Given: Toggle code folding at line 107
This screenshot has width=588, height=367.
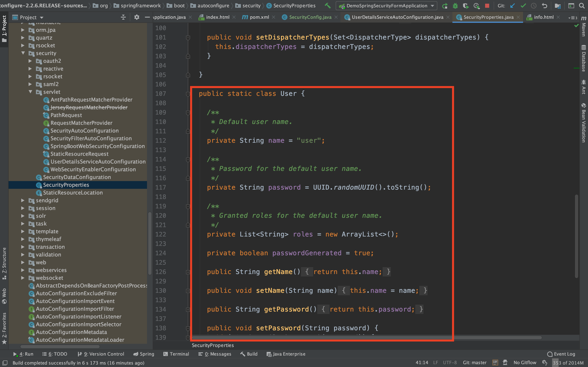Looking at the screenshot, I should (188, 94).
